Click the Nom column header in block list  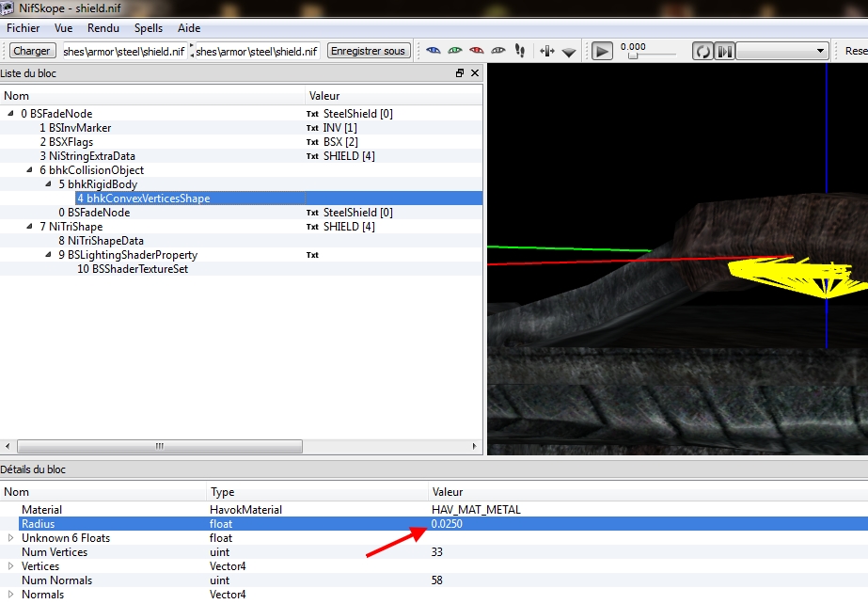(152, 96)
